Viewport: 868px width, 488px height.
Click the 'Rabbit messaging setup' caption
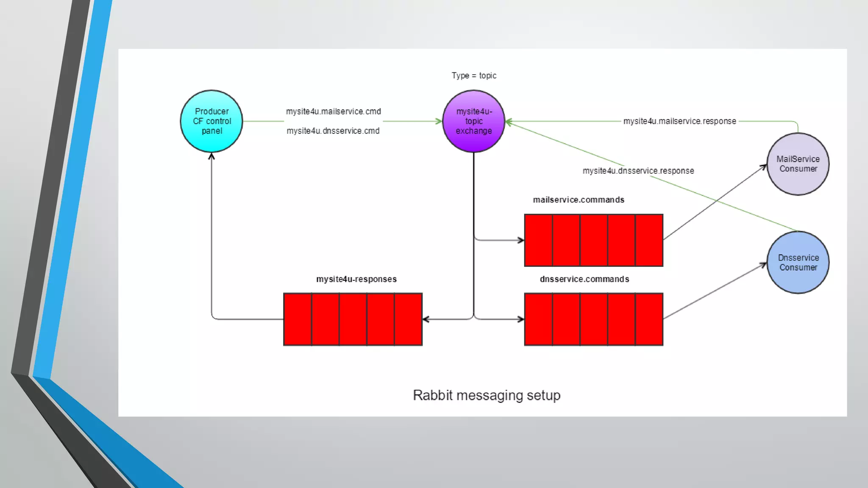click(x=487, y=395)
